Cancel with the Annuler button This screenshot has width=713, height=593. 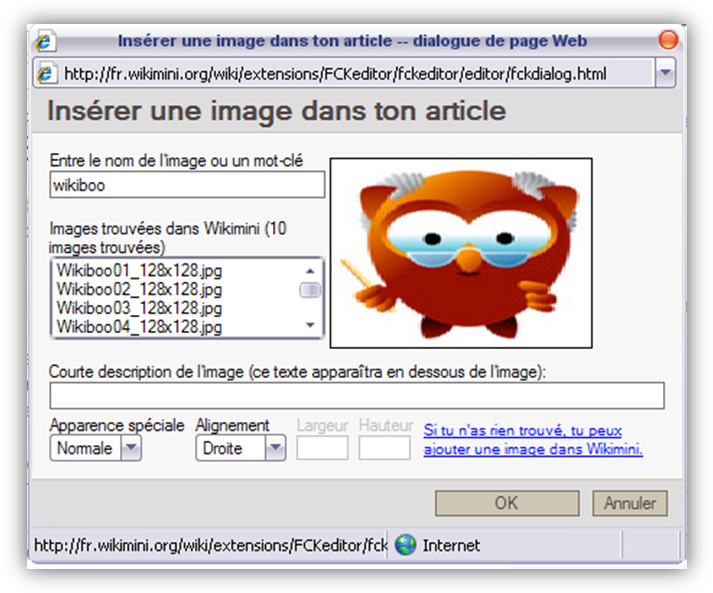[630, 503]
